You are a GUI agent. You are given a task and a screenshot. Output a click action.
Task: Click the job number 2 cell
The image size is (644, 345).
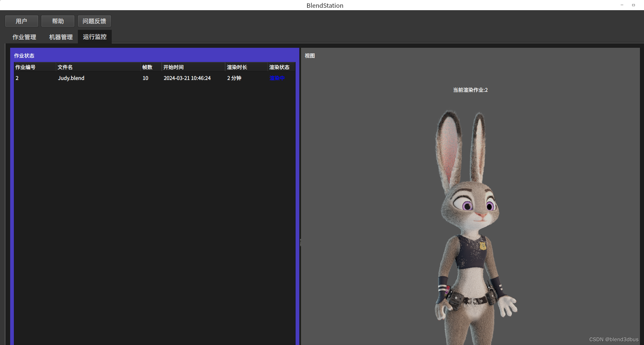(17, 78)
